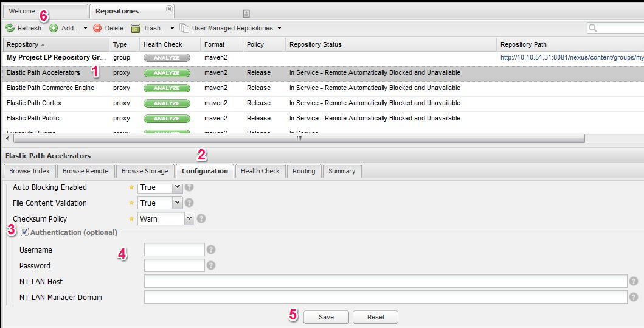Click the green Refresh arrows icon
The width and height of the screenshot is (644, 328).
tap(10, 28)
